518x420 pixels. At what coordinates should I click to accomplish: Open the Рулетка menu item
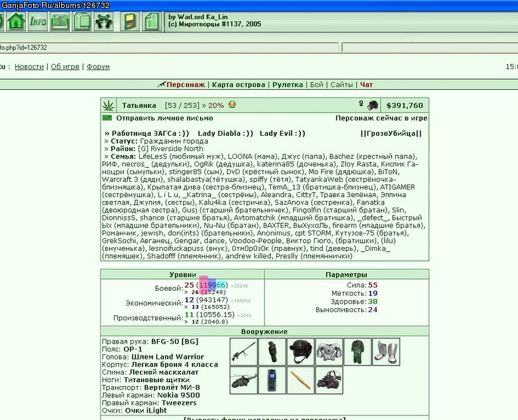[x=288, y=85]
